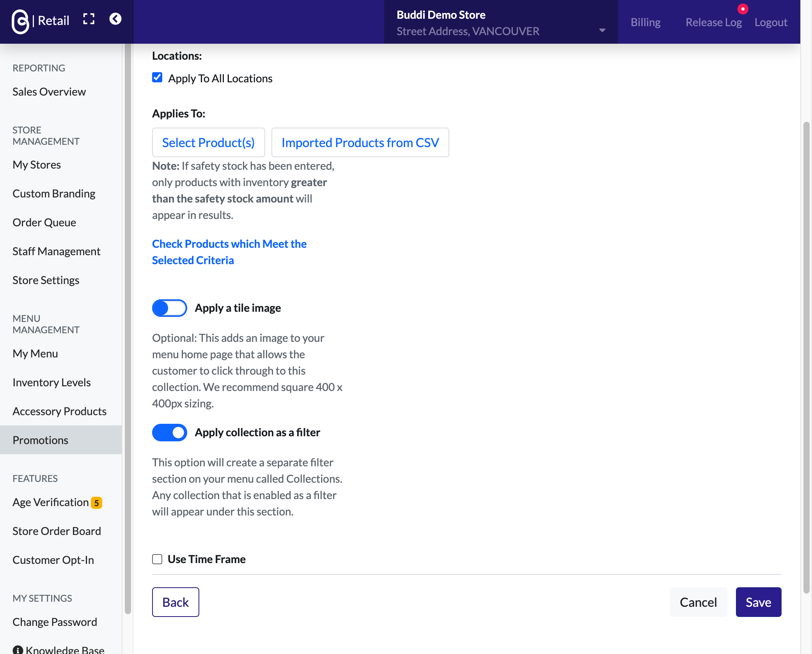Open the Order Queue
812x654 pixels.
click(x=44, y=222)
